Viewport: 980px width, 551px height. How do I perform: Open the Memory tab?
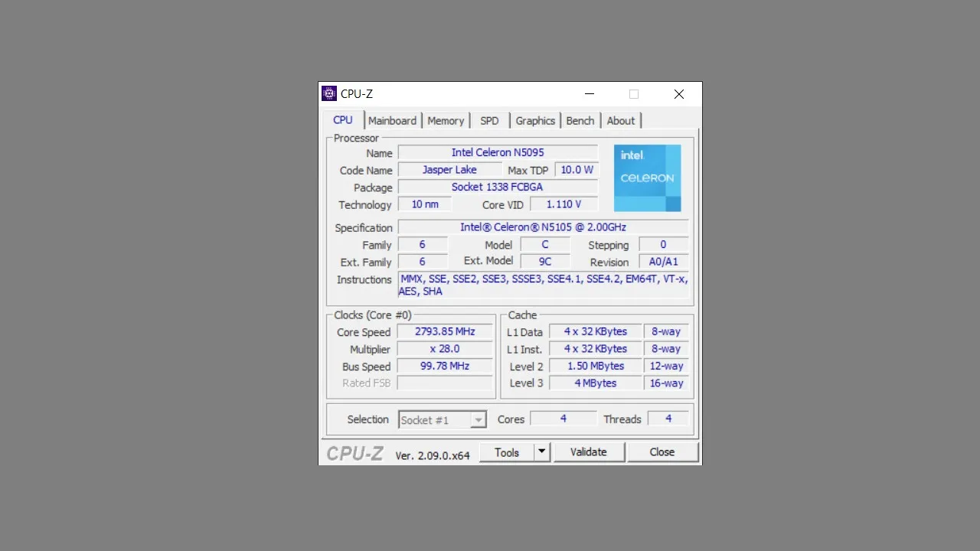[446, 120]
